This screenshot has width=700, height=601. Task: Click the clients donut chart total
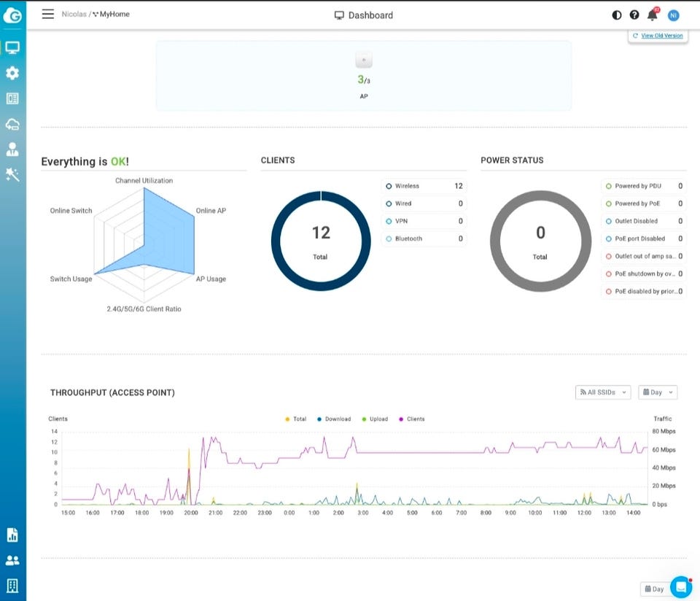321,241
